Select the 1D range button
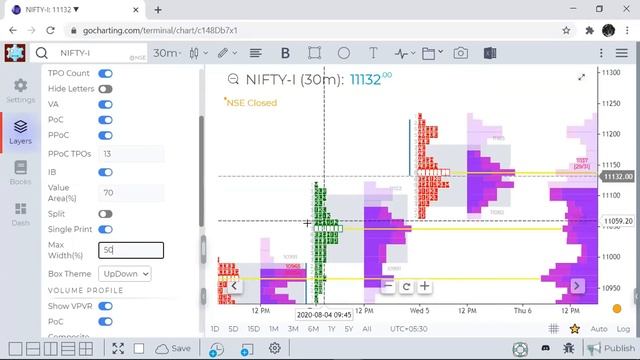Viewport: 640px width, 360px height. tap(215, 329)
